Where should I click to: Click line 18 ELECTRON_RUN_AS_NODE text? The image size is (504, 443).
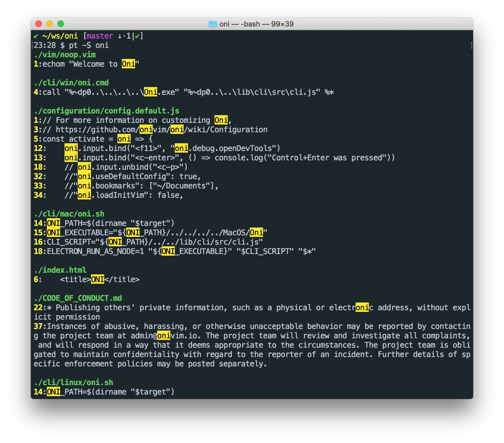pos(95,252)
